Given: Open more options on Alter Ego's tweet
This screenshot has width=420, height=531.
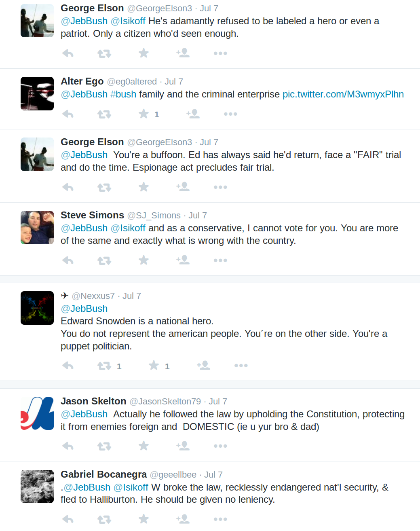Looking at the screenshot, I should 230,114.
